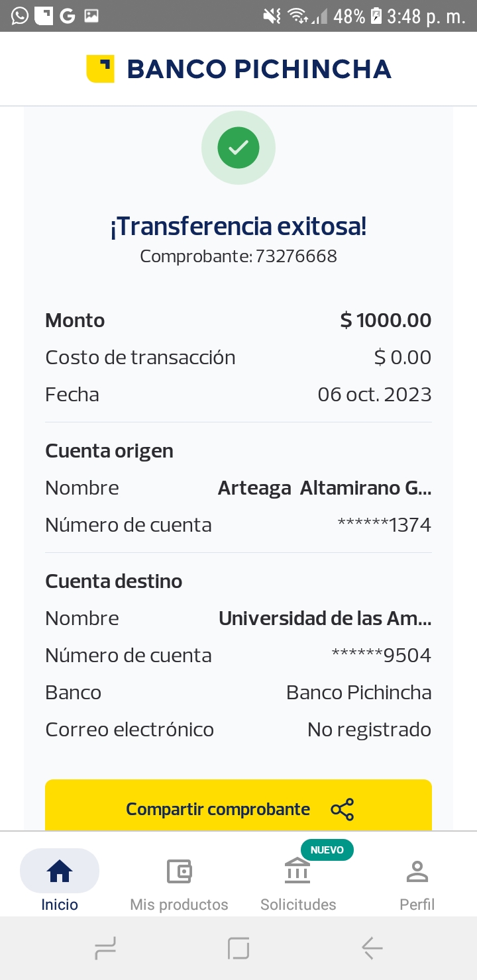Tap the Inicio home icon

[60, 871]
